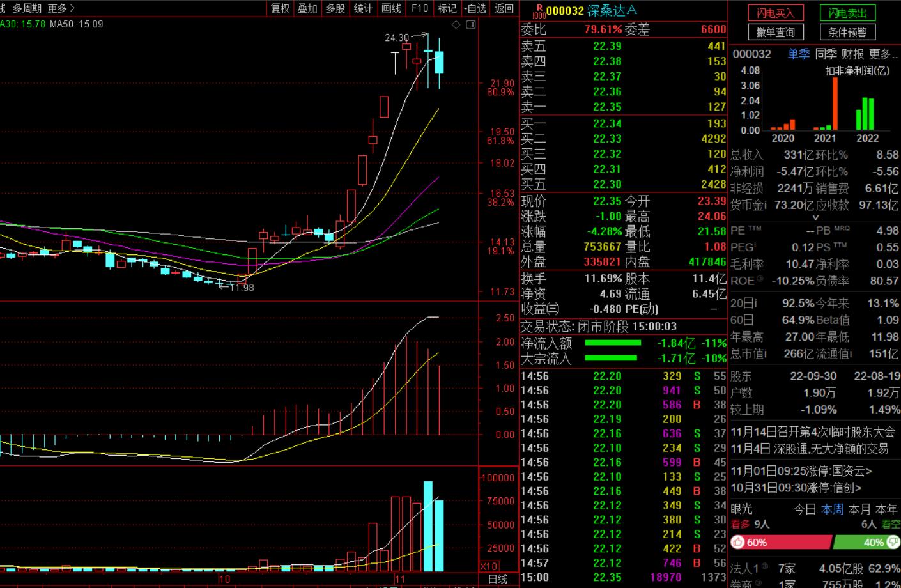
Task: Click the diamond icon above the chart
Action: click(x=456, y=25)
